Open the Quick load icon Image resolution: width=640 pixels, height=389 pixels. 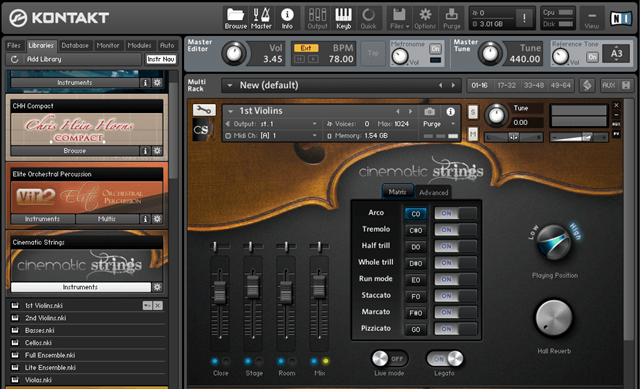[x=369, y=18]
